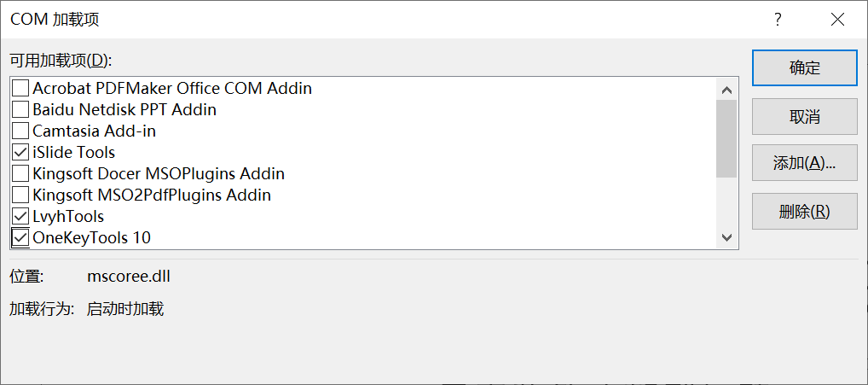
Task: Select the LvyhTools list entry text
Action: pos(68,217)
